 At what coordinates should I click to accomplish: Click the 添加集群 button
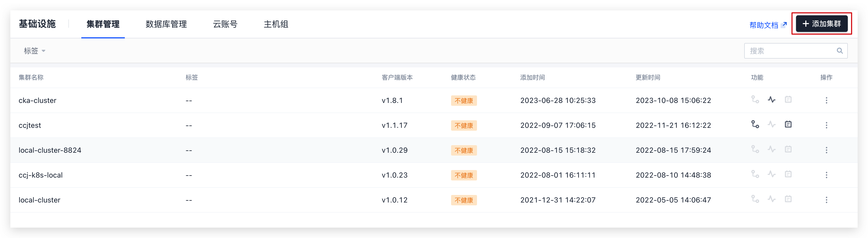[821, 24]
